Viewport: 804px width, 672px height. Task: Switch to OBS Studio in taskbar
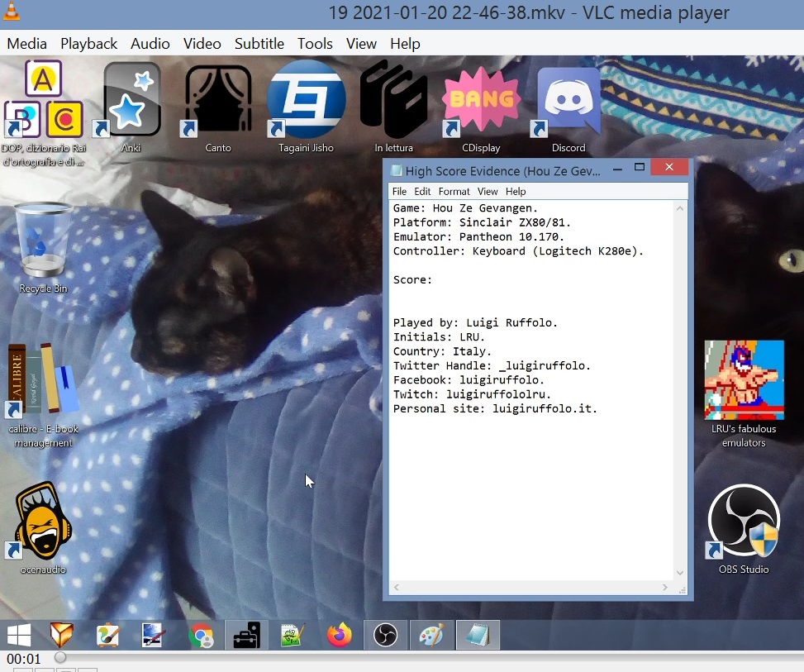click(x=386, y=635)
